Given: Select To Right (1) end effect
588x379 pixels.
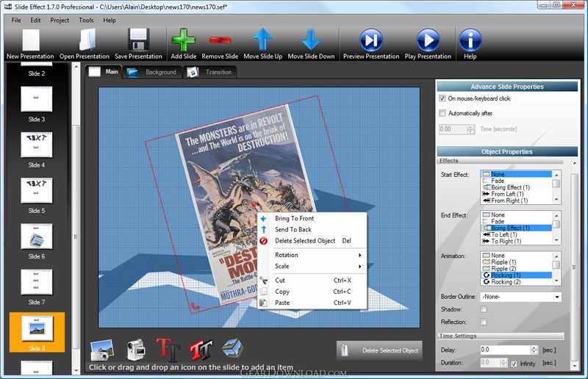Looking at the screenshot, I should [517, 242].
